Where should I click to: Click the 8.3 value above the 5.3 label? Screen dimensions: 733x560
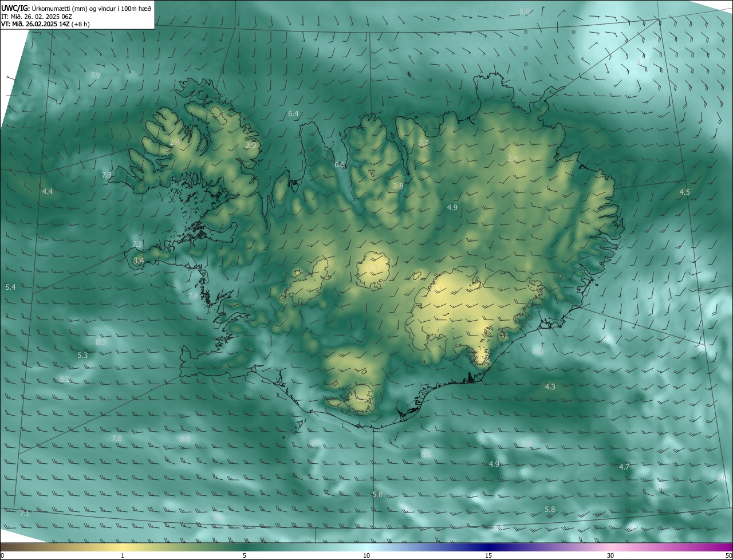(x=100, y=342)
